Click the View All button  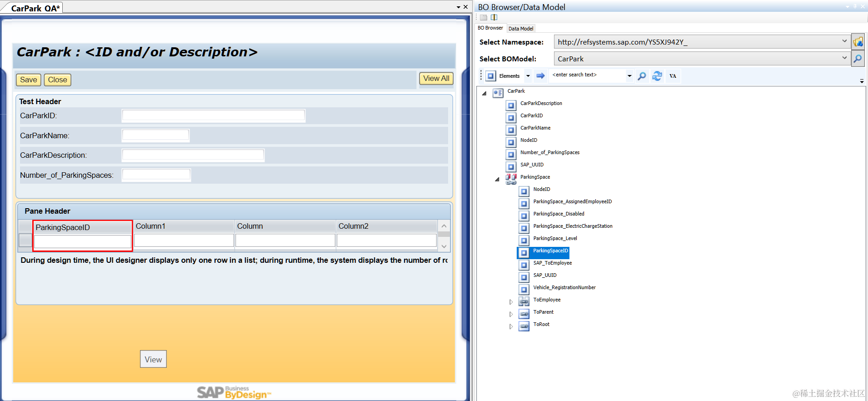[x=436, y=78]
